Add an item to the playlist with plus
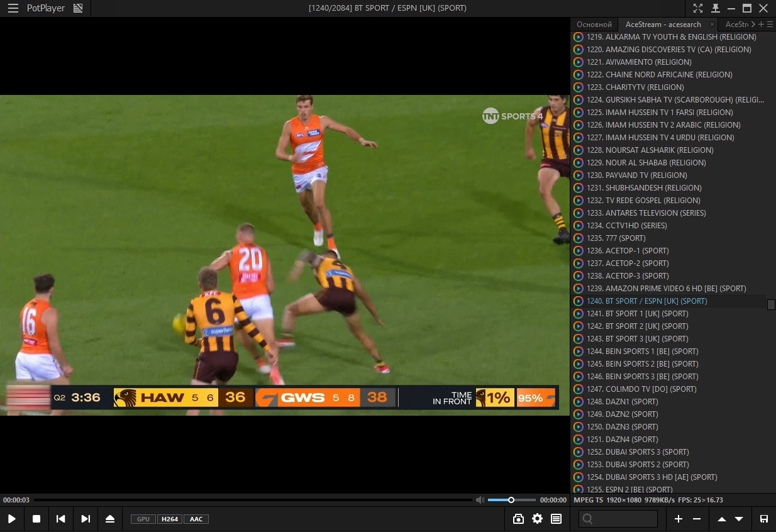This screenshot has width=776, height=532. click(679, 519)
